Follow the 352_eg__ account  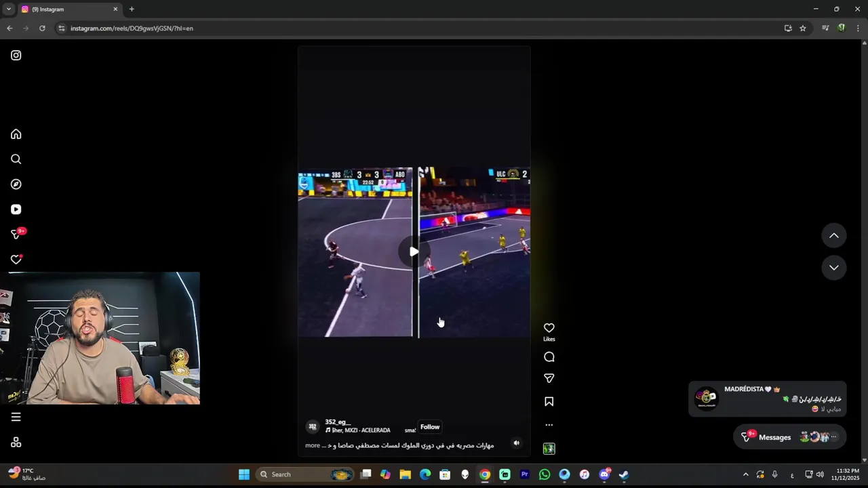pos(430,427)
